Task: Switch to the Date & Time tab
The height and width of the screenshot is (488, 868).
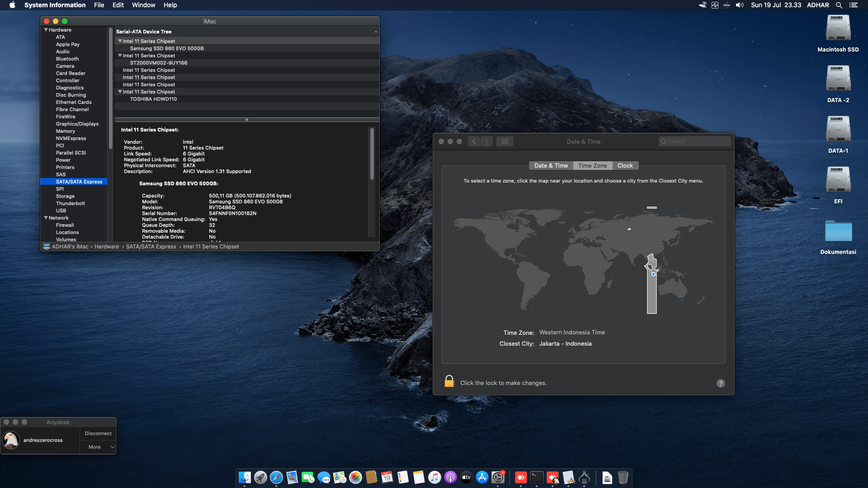Action: 551,166
